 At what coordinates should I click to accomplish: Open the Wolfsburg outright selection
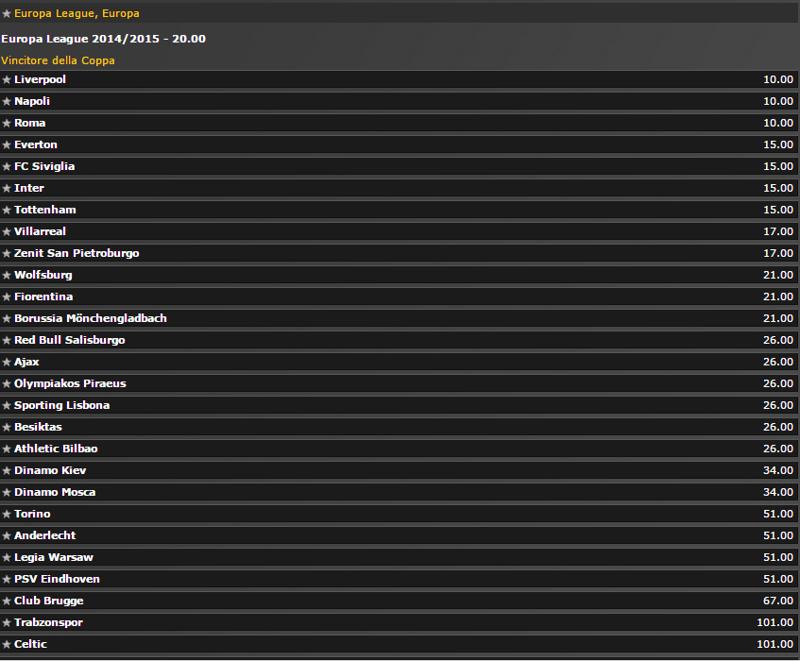400,274
